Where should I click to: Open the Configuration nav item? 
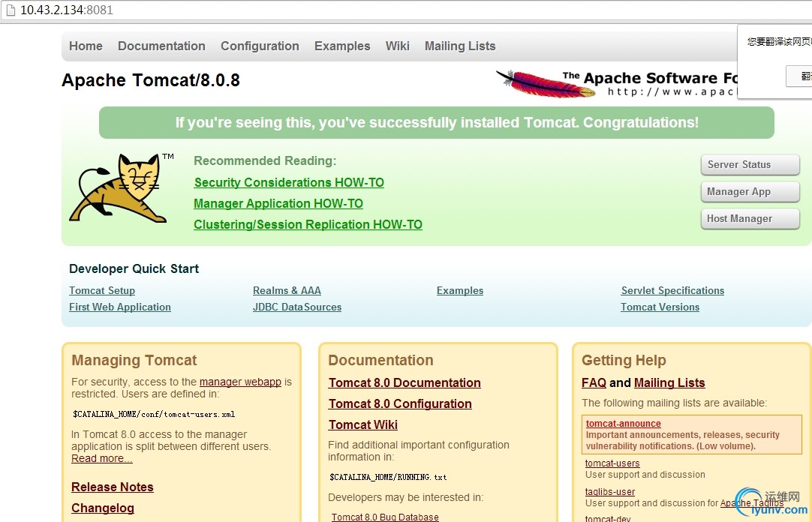[x=260, y=46]
